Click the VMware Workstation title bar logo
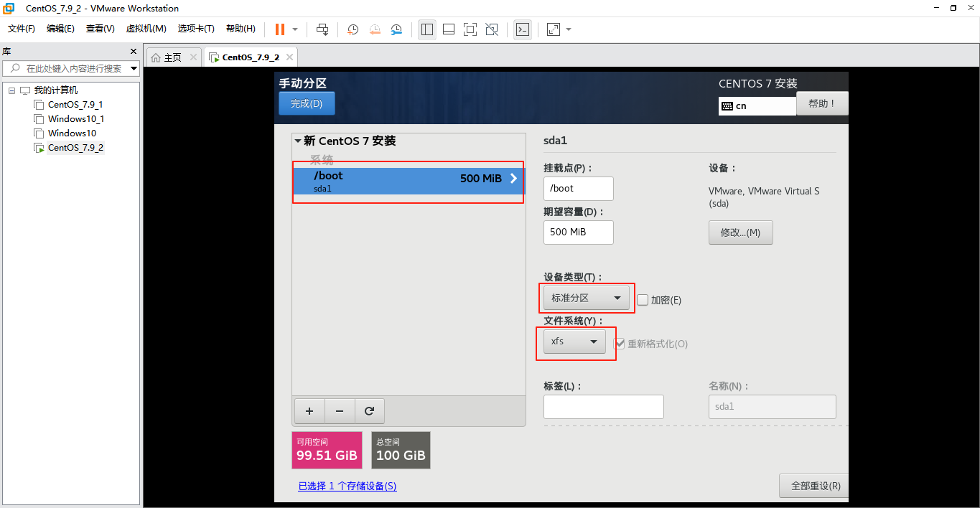 9,8
